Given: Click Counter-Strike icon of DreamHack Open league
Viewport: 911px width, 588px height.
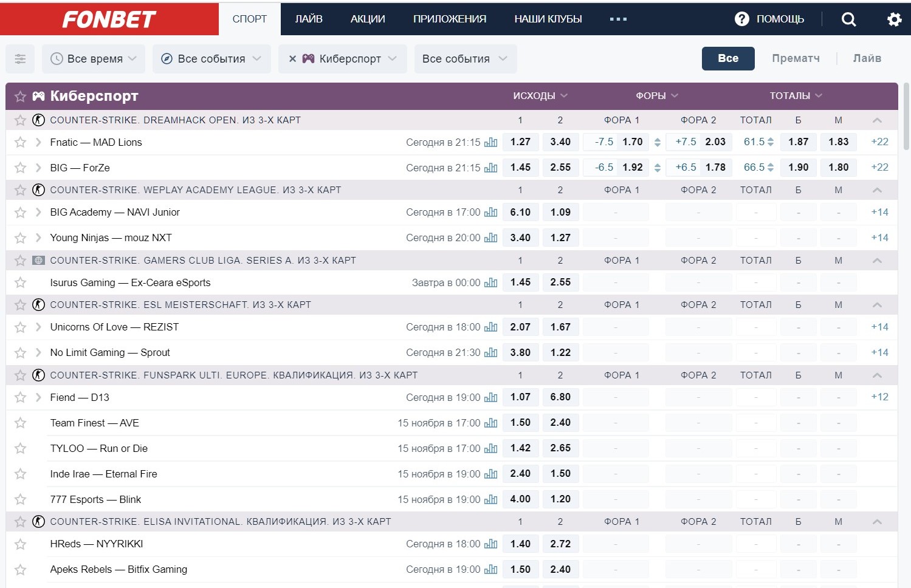Looking at the screenshot, I should (x=39, y=120).
